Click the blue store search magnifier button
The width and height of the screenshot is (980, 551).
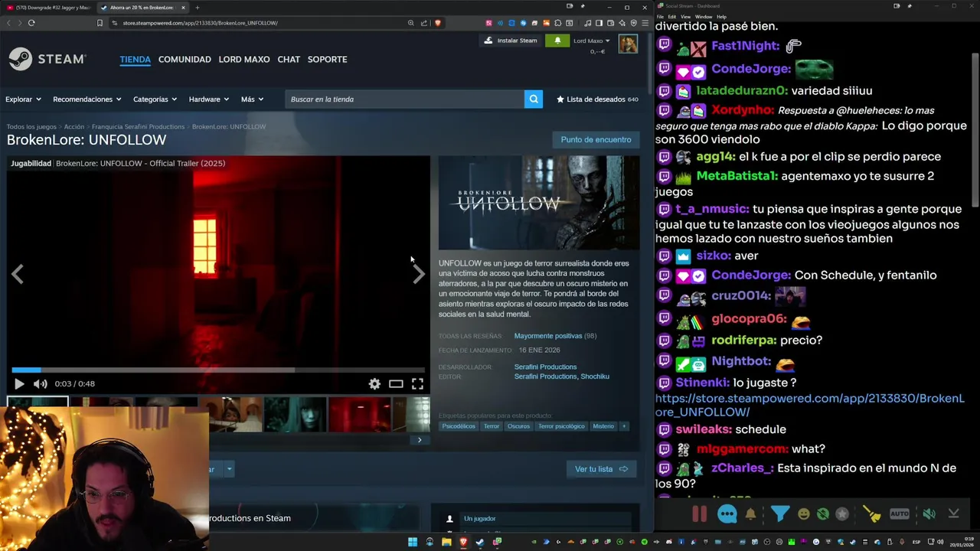[x=534, y=99]
